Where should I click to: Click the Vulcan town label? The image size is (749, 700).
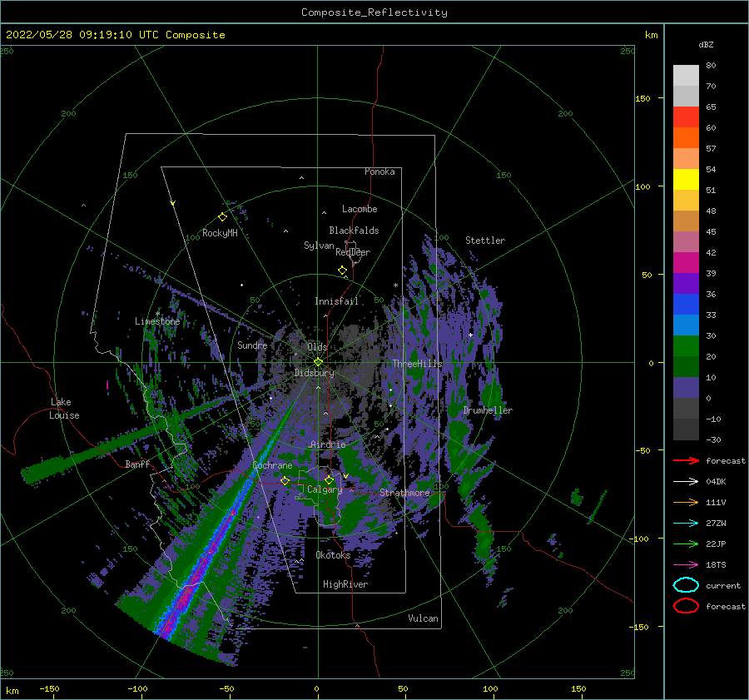(424, 618)
